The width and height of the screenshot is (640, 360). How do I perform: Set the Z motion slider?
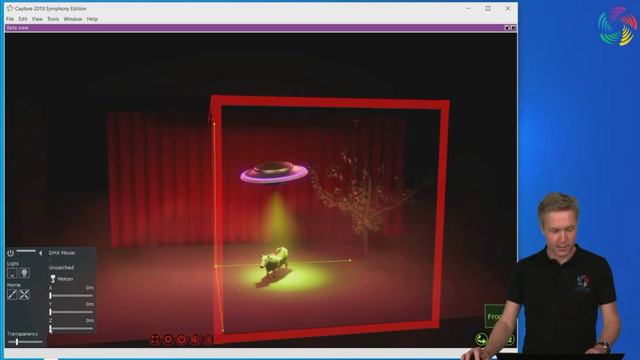pyautogui.click(x=71, y=328)
